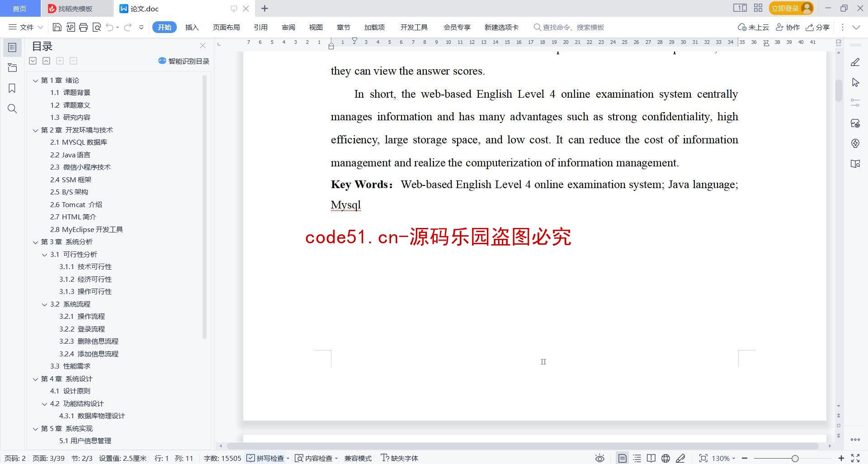The width and height of the screenshot is (868, 464).
Task: Collapse the 4.2 功能结构设计 node
Action: point(44,404)
